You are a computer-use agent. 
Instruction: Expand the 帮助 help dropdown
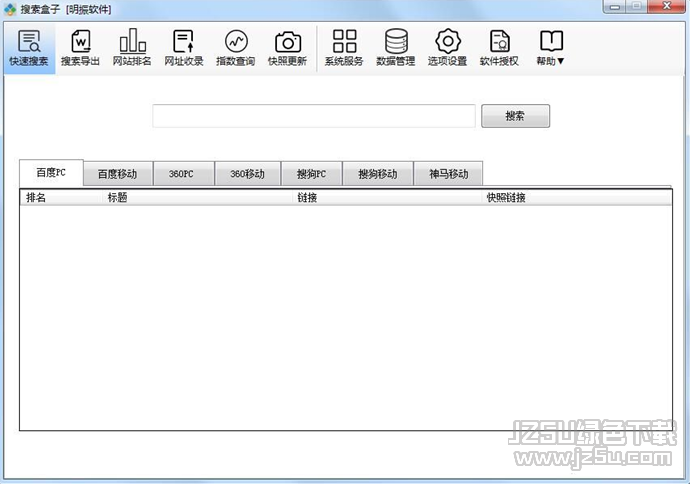pyautogui.click(x=551, y=48)
